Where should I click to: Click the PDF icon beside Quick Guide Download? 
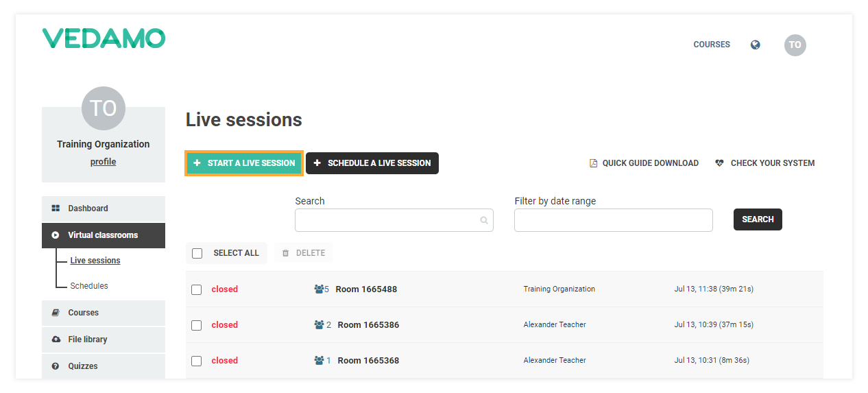[594, 163]
